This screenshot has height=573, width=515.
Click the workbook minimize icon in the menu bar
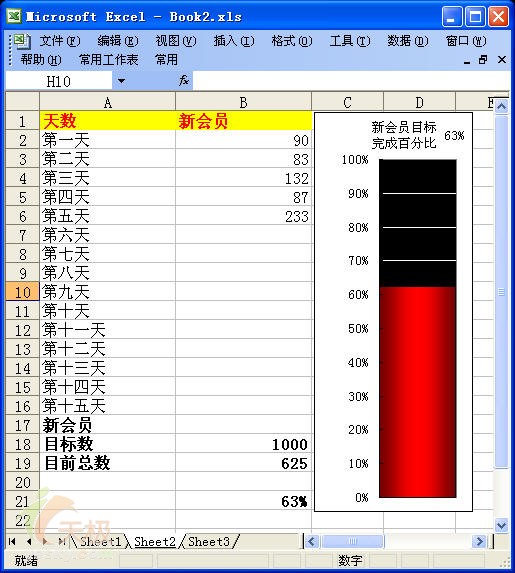point(467,61)
